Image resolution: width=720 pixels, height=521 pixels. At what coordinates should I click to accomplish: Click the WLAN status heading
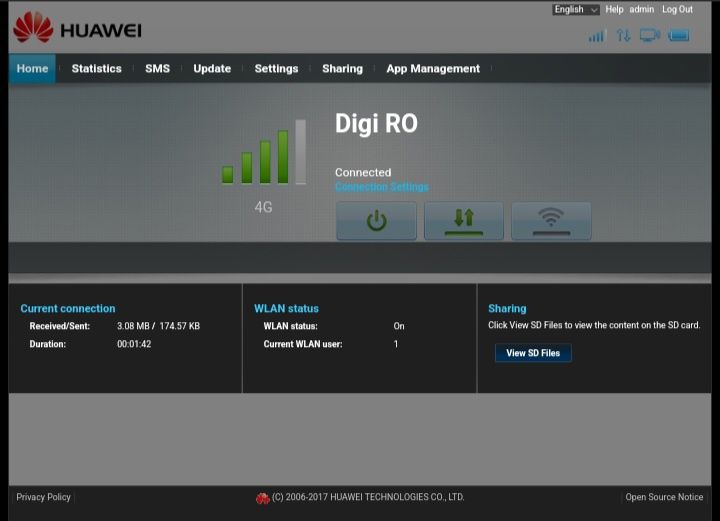(x=287, y=308)
